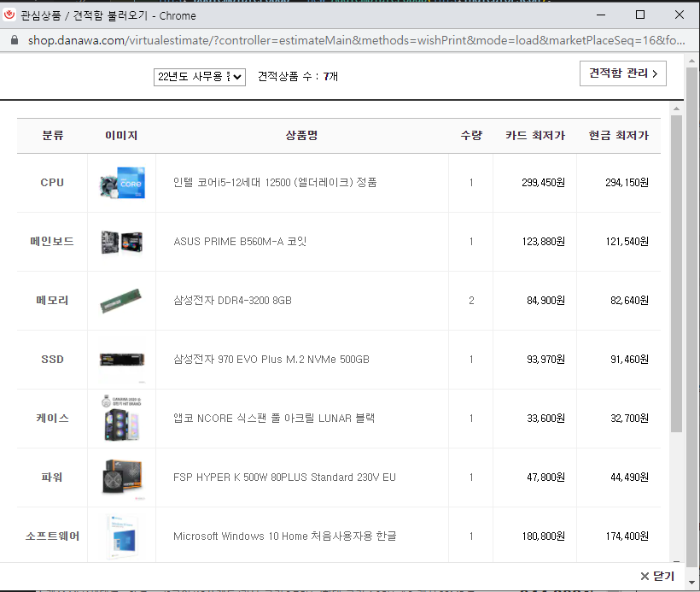
Task: Click cash price 174,400원
Action: [x=627, y=536]
